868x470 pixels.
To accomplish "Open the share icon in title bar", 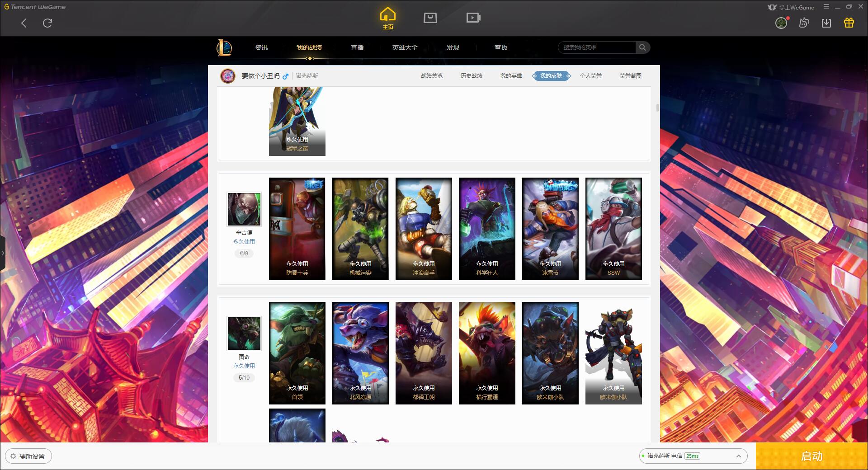I will pyautogui.click(x=804, y=23).
